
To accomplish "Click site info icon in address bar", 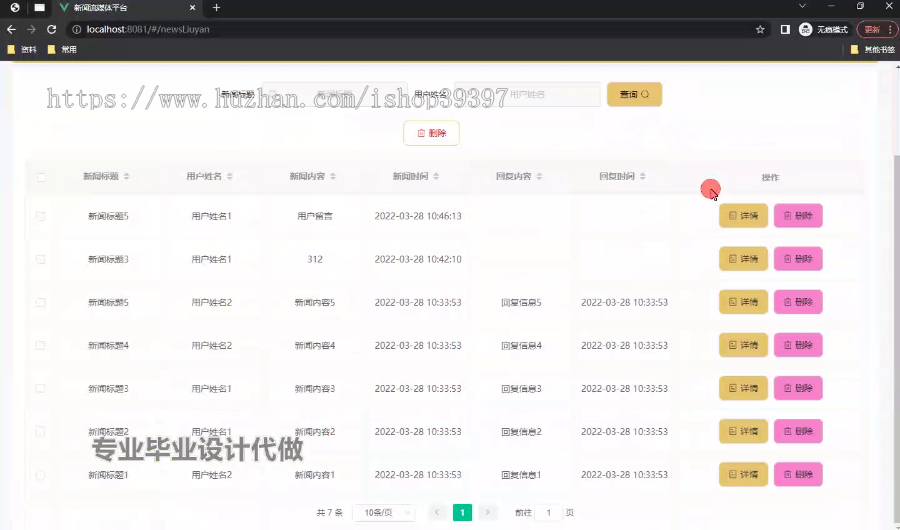I will click(76, 29).
